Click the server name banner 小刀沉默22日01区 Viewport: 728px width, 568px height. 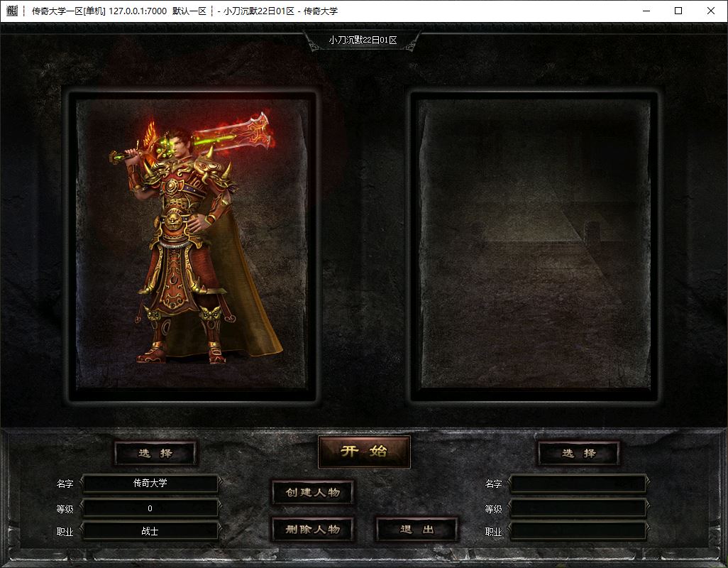pos(363,40)
